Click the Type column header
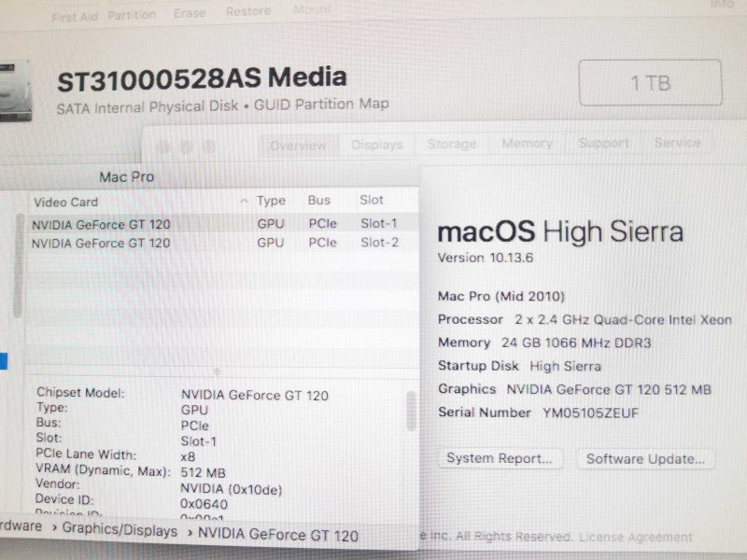The image size is (747, 560). click(271, 201)
